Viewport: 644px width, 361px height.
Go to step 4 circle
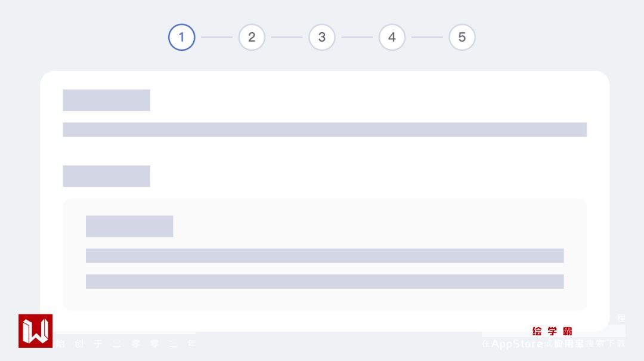[392, 37]
